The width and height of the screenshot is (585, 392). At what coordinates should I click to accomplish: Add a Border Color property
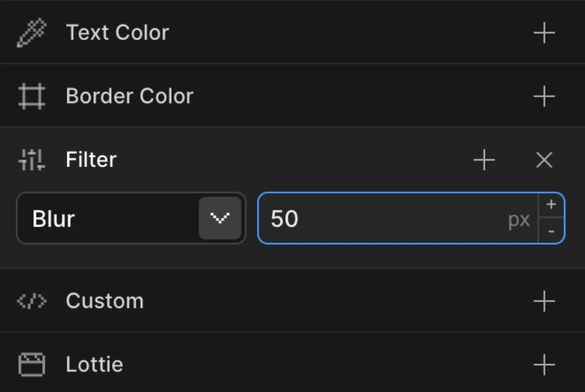(544, 96)
